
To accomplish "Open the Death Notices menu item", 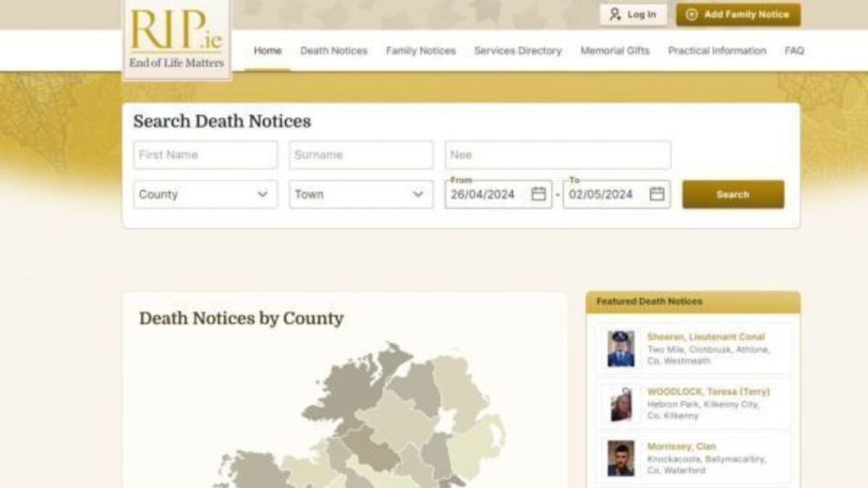I will [333, 51].
